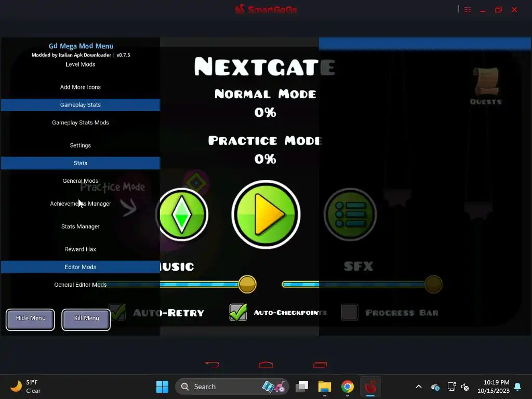Expand the system tray hidden icons chevron
Viewport: 532px width, 399px height.
(x=419, y=387)
